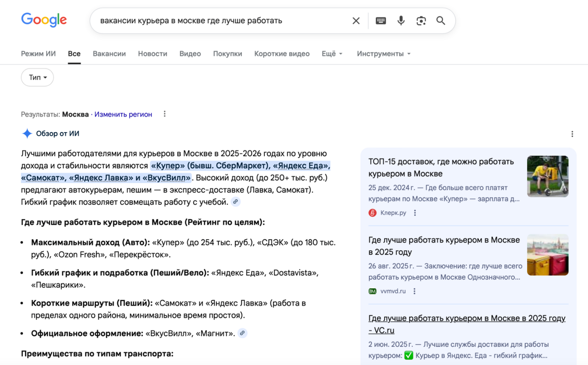
Task: Submit search with the magnifying glass icon
Action: click(441, 21)
